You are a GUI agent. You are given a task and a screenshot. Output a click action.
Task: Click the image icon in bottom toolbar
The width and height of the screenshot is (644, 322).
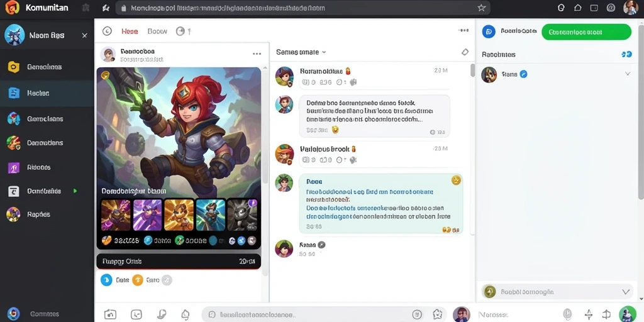pos(136,314)
